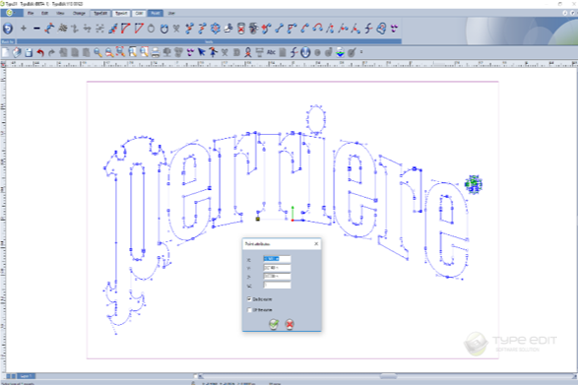Click the large blue back arrow icon
578x385 pixels.
(8, 28)
